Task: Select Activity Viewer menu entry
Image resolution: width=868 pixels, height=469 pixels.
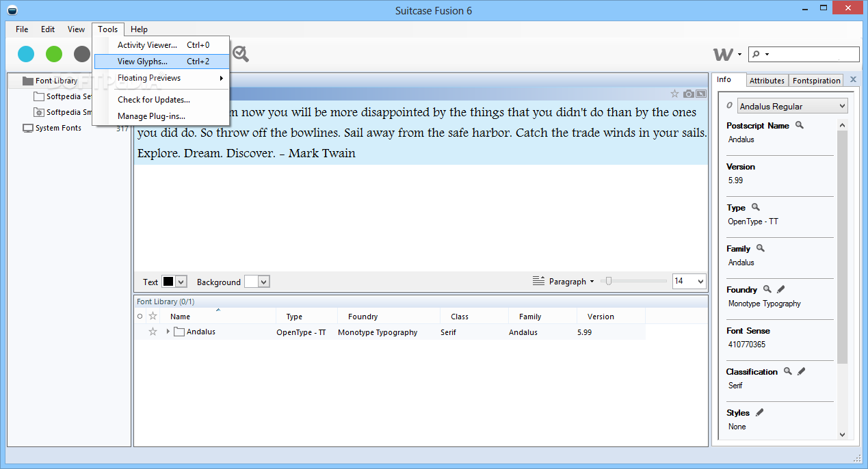Action: tap(161, 45)
